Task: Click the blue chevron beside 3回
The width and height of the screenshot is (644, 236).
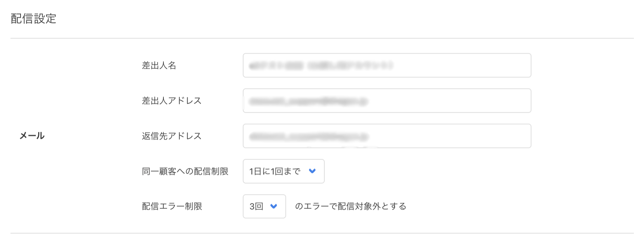Action: tap(273, 206)
